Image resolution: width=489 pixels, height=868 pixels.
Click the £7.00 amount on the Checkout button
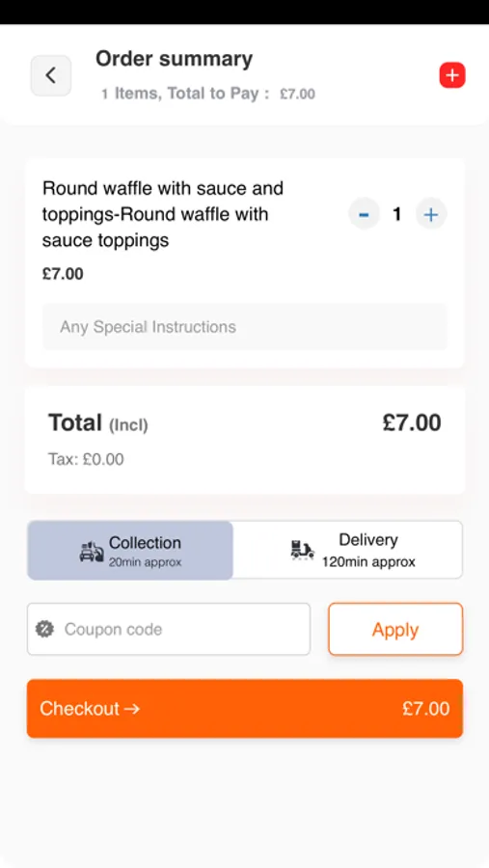point(426,709)
